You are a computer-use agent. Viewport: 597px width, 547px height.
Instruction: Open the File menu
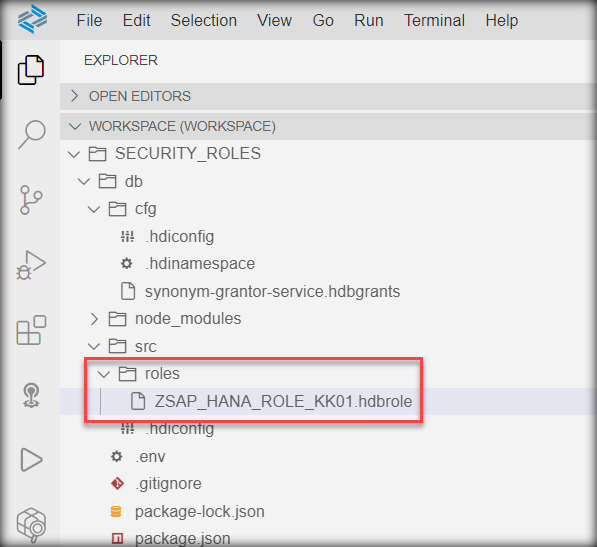click(89, 21)
